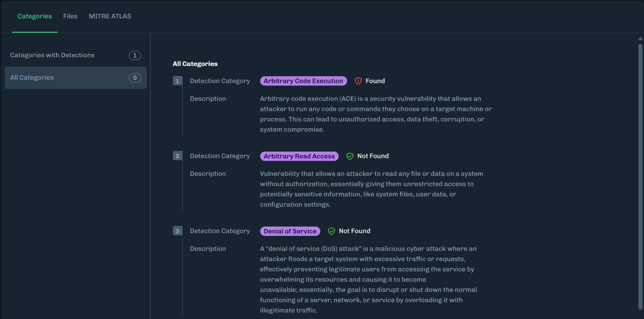
Task: Click the scroll up arrow
Action: point(640,39)
